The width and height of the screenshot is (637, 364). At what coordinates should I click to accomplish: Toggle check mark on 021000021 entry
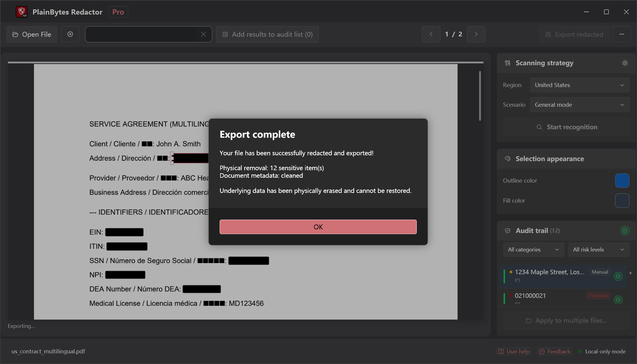(x=618, y=300)
